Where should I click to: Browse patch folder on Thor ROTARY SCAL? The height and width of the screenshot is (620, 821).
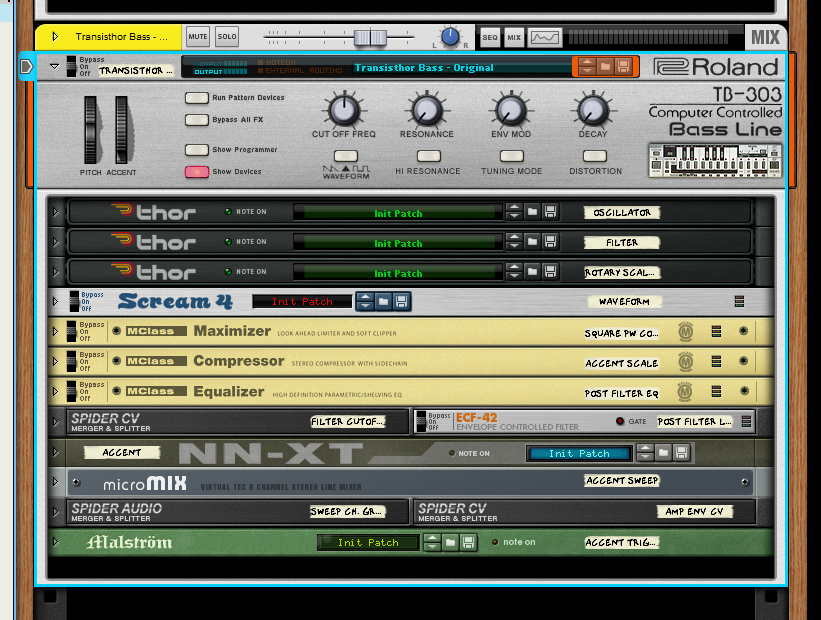532,271
